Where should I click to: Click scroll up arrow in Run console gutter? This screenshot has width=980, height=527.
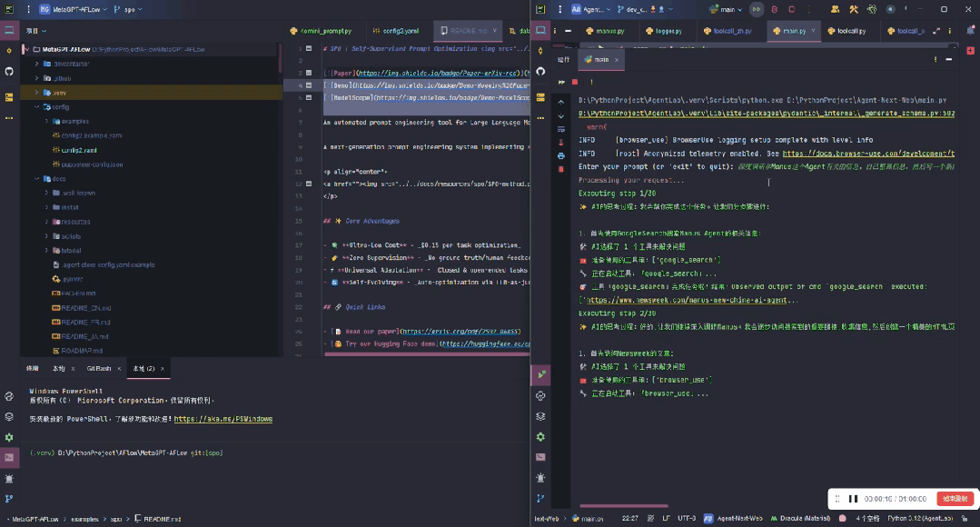coord(561,102)
